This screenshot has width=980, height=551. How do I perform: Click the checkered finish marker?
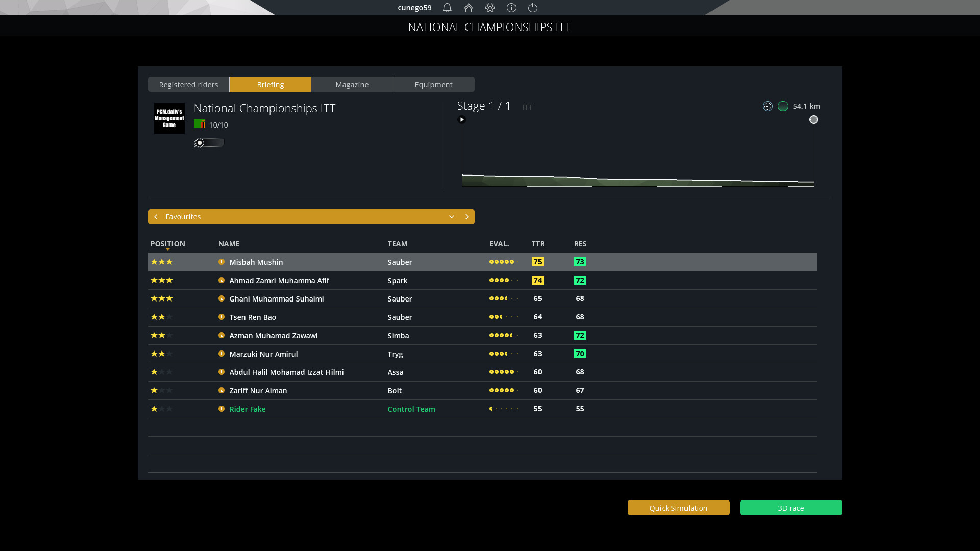point(814,120)
